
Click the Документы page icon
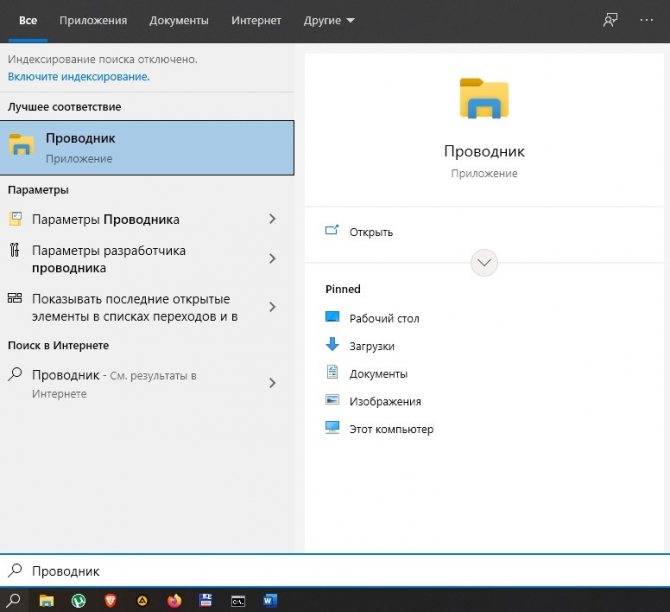tap(332, 372)
